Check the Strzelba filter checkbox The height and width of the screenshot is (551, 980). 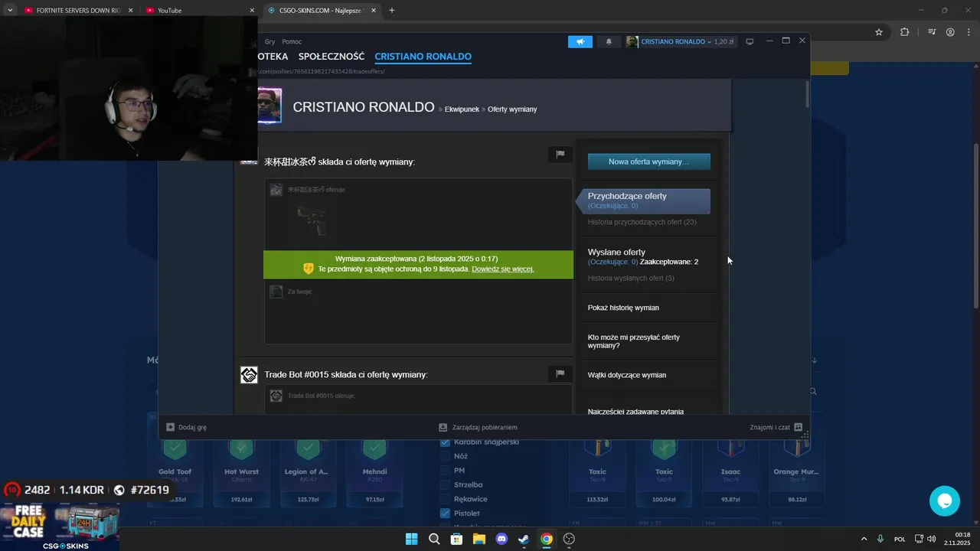[x=445, y=484]
